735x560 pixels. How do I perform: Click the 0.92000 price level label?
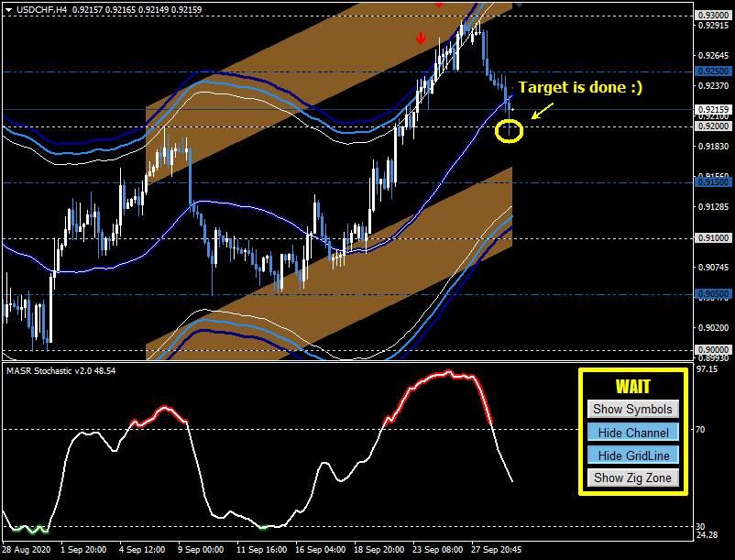[x=713, y=126]
